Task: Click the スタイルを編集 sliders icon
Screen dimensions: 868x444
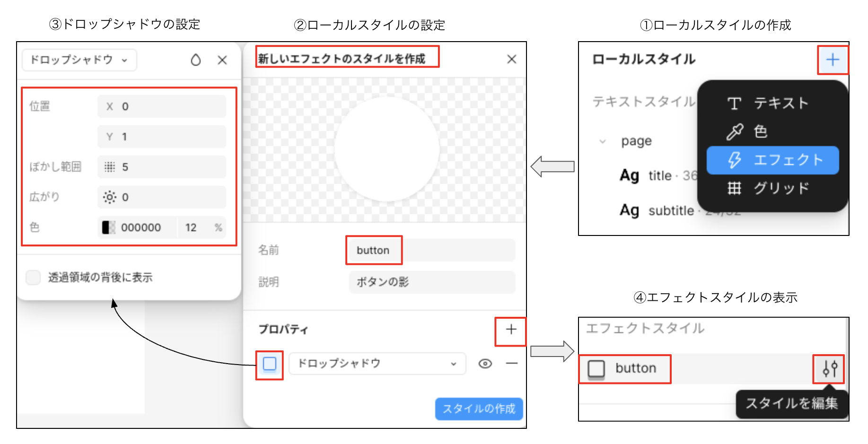Action: (x=830, y=368)
